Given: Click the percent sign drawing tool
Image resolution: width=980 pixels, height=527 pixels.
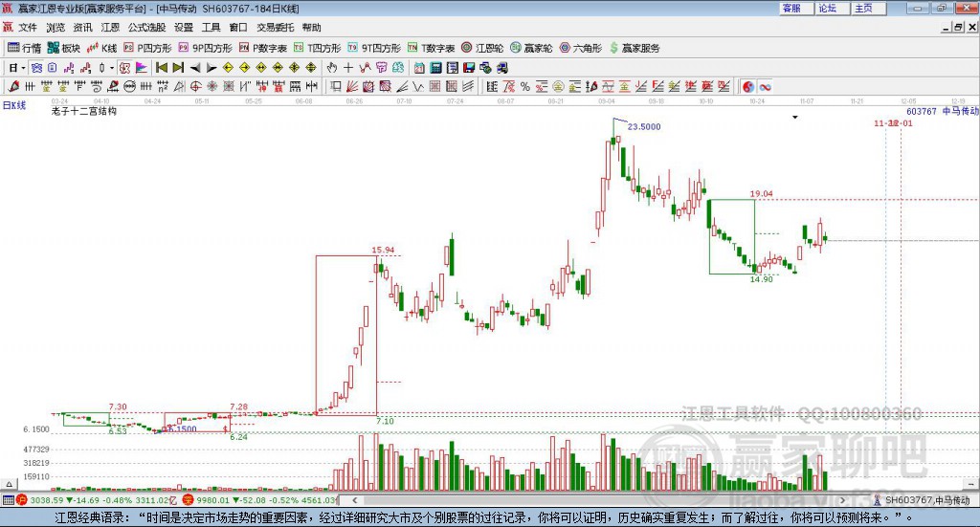Looking at the screenshot, I should point(524,86).
